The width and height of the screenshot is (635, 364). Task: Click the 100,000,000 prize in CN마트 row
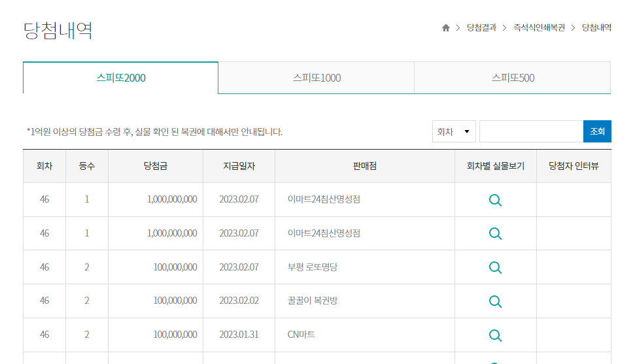pos(175,335)
